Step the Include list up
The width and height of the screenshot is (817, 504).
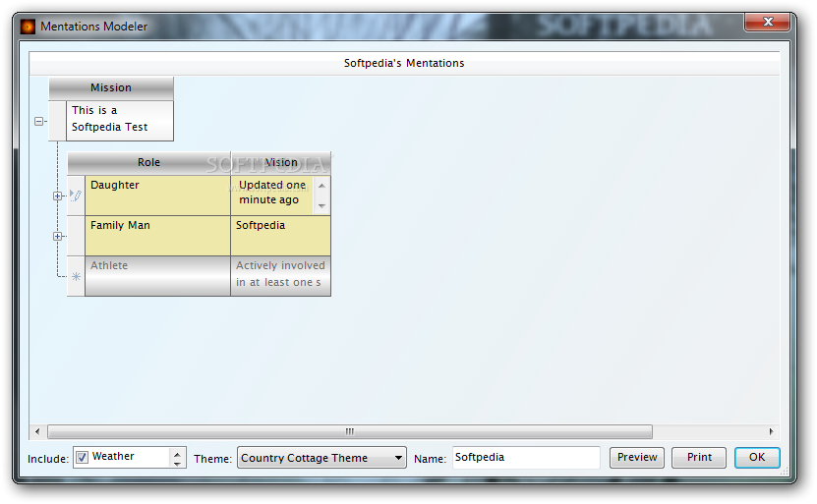click(x=177, y=453)
